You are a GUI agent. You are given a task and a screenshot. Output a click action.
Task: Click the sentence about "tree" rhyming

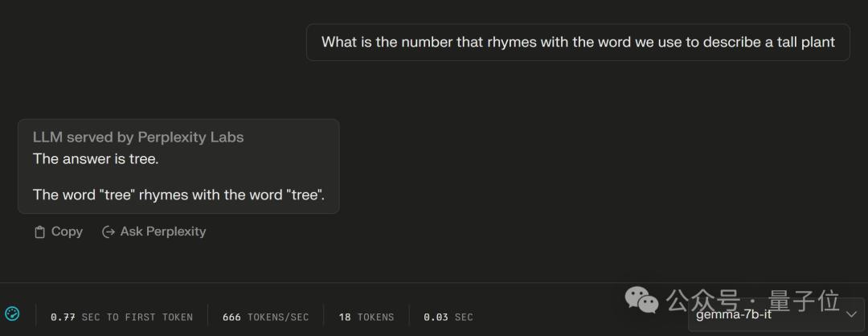coord(178,195)
